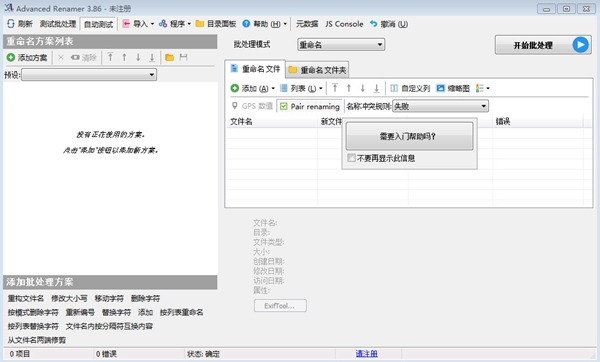Add the 按列表替换字符 method
600x362 pixels.
(x=33, y=326)
